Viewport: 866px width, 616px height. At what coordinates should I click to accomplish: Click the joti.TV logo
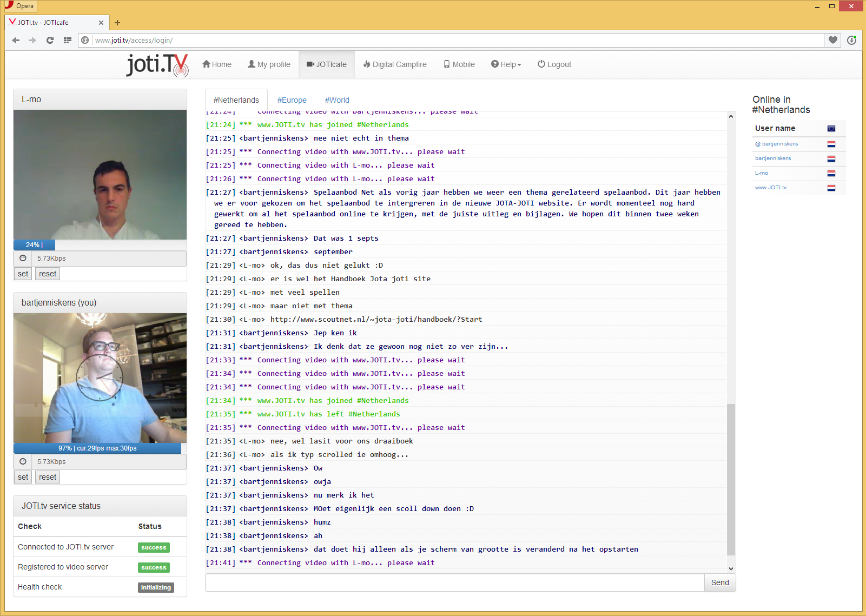coord(157,64)
